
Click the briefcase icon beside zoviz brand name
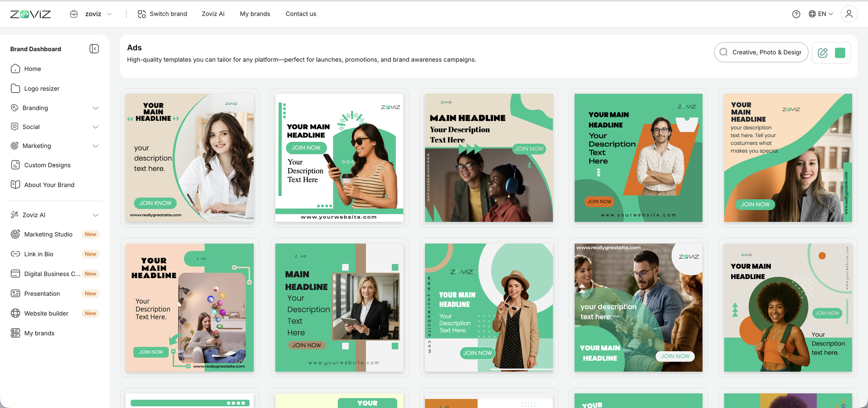(x=74, y=14)
